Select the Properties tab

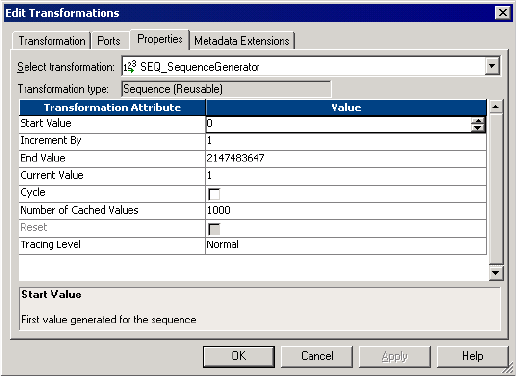coord(160,39)
